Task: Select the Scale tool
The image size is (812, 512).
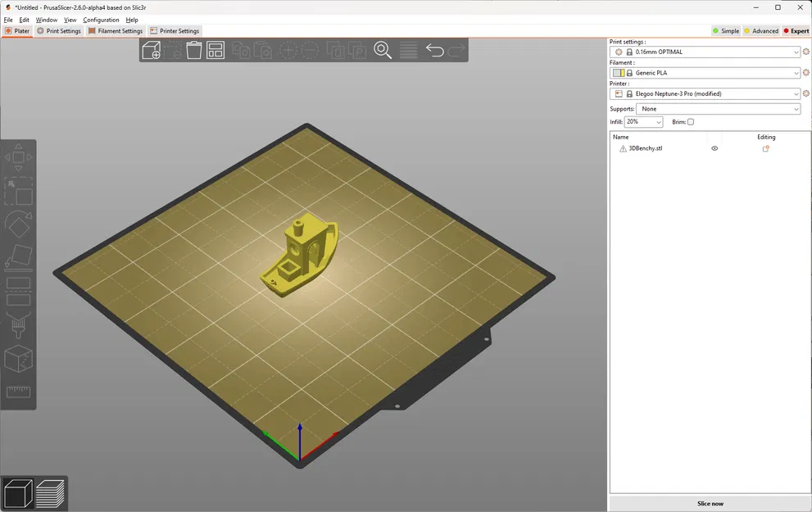Action: (x=18, y=192)
